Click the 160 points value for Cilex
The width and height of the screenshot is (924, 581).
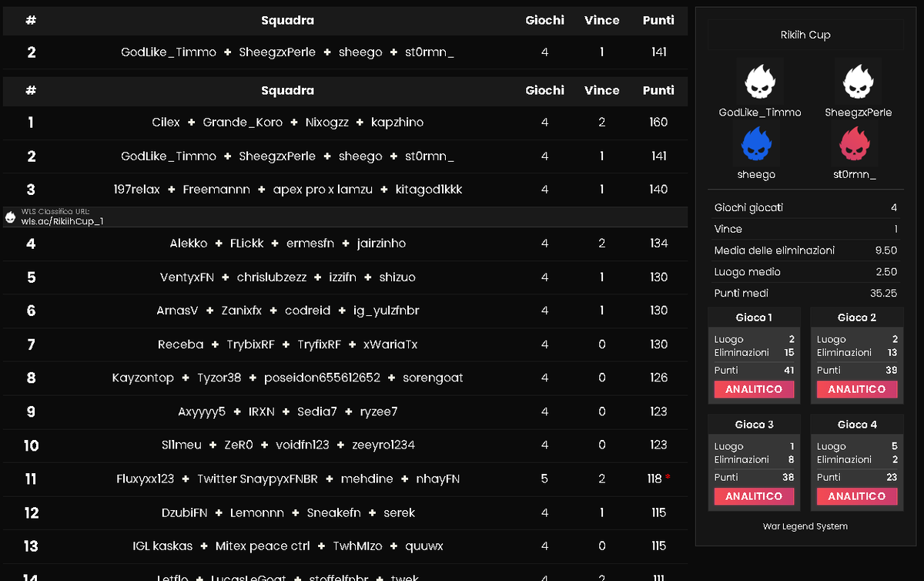coord(658,123)
